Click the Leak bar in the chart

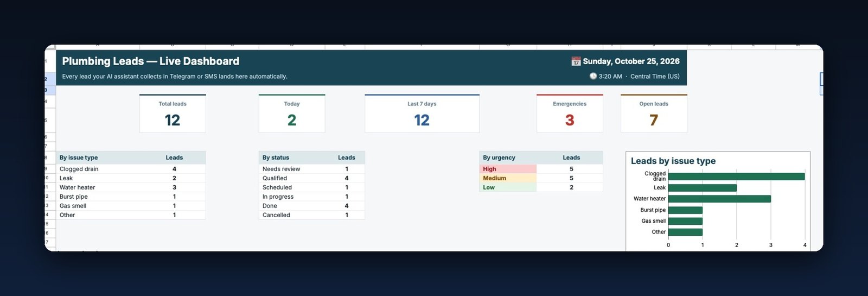pyautogui.click(x=703, y=188)
